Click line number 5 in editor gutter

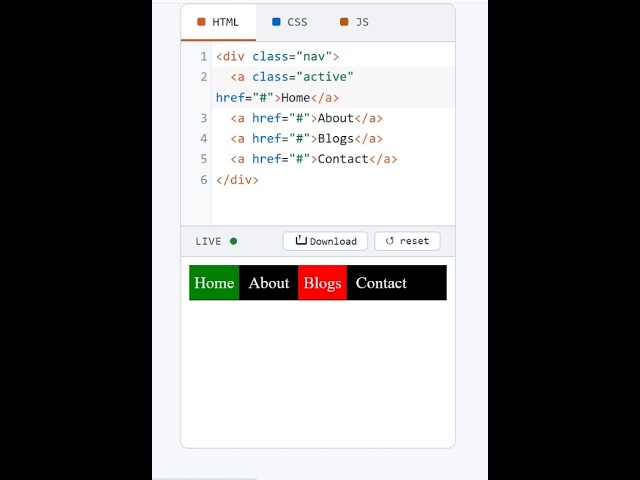click(x=204, y=159)
